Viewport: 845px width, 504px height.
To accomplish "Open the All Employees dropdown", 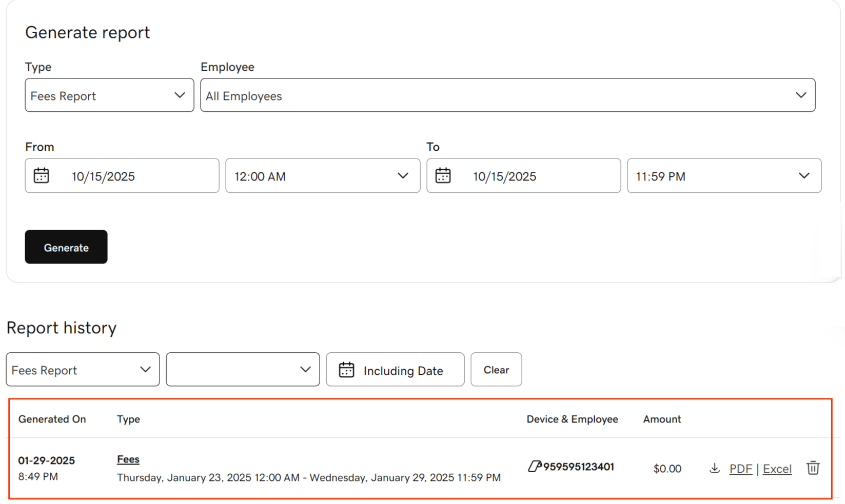I will tap(508, 95).
